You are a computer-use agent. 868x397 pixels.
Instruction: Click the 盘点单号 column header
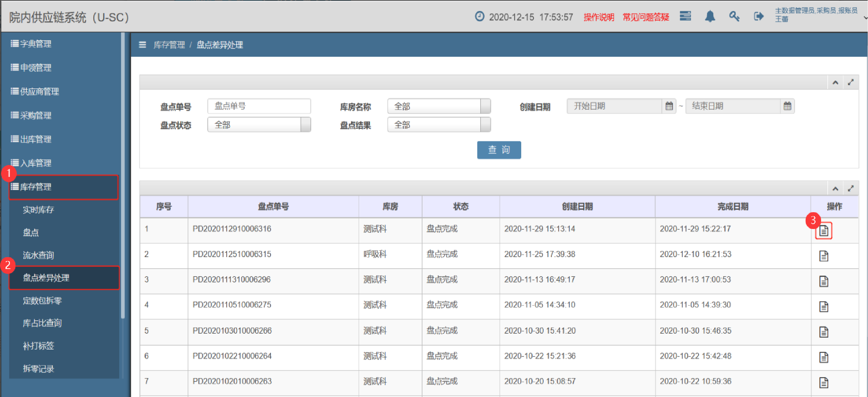coord(273,207)
